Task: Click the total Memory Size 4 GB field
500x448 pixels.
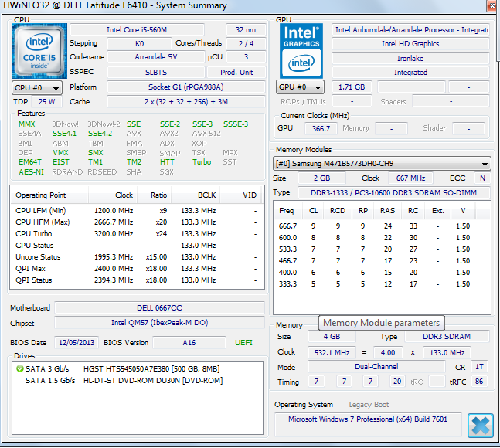Action: point(332,337)
